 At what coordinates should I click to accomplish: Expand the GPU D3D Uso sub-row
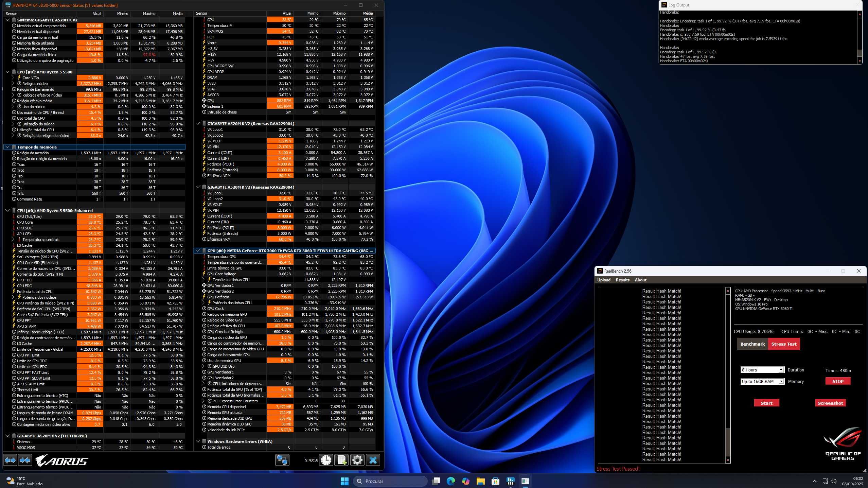(x=203, y=366)
